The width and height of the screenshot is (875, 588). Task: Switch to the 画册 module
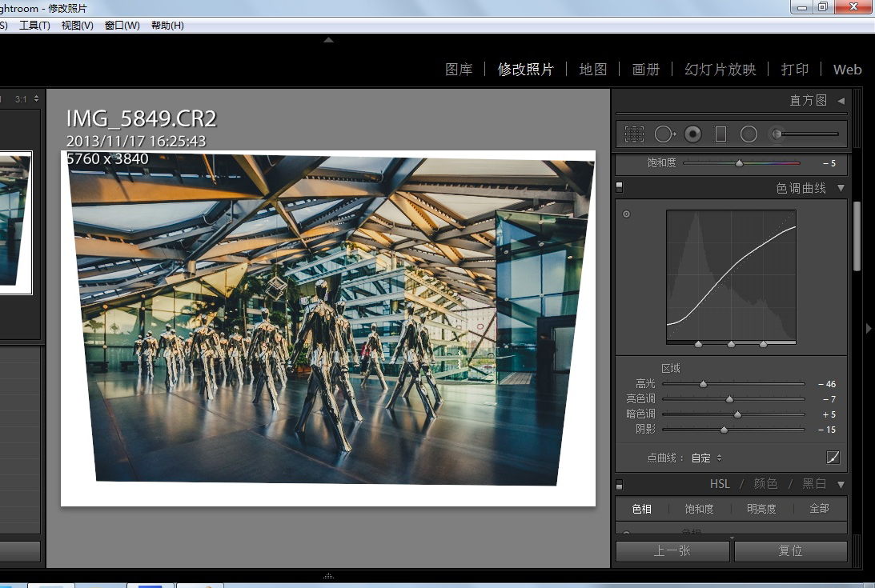pos(646,70)
